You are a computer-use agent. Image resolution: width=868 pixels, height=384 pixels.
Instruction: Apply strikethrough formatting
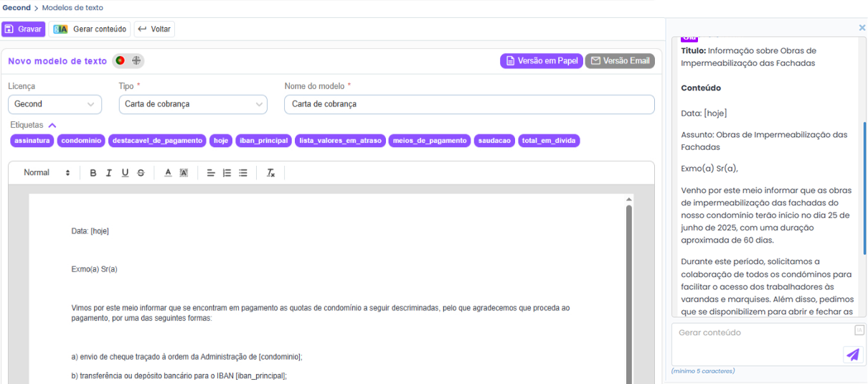141,173
